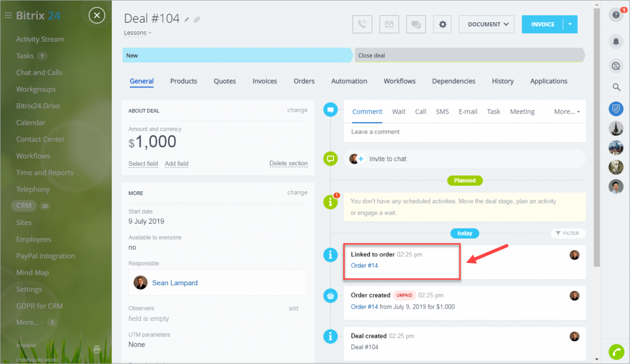
Task: Open the Invoices tab
Action: pos(265,81)
